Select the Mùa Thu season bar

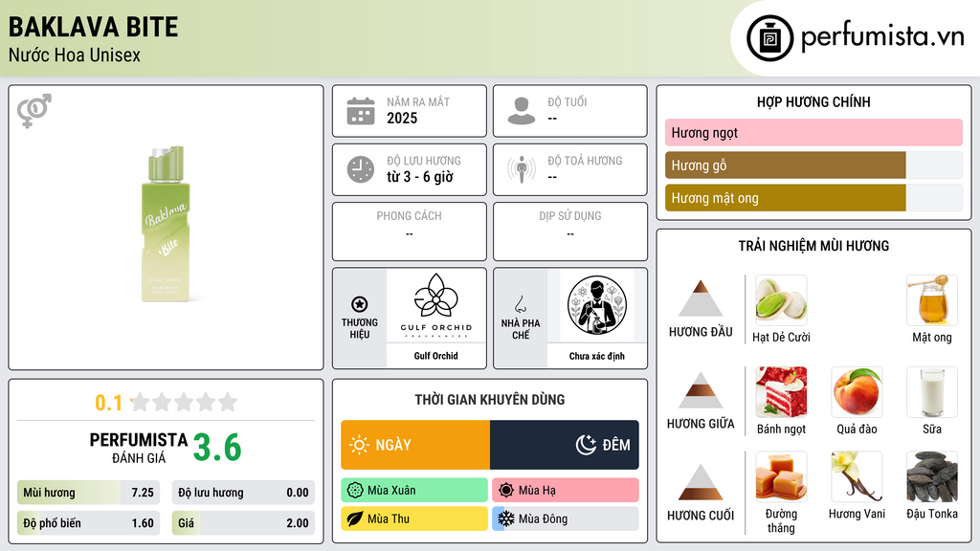point(414,518)
